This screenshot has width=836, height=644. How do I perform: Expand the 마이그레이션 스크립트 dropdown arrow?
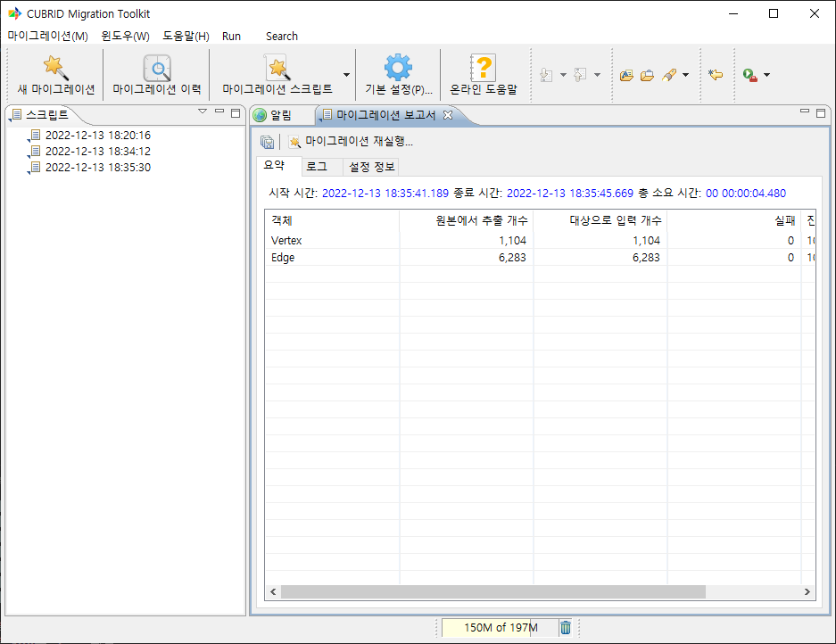pos(346,76)
